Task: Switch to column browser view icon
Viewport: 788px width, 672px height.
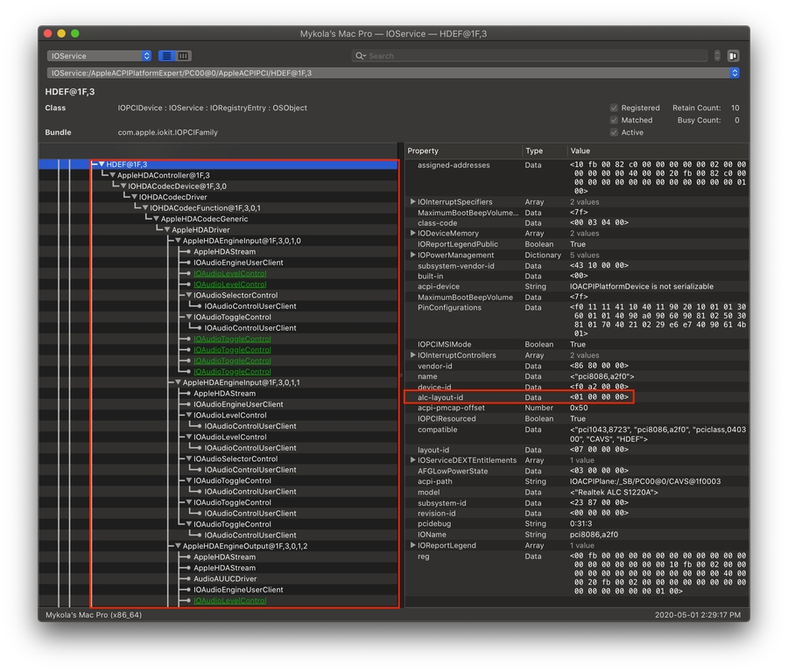Action: click(x=183, y=56)
